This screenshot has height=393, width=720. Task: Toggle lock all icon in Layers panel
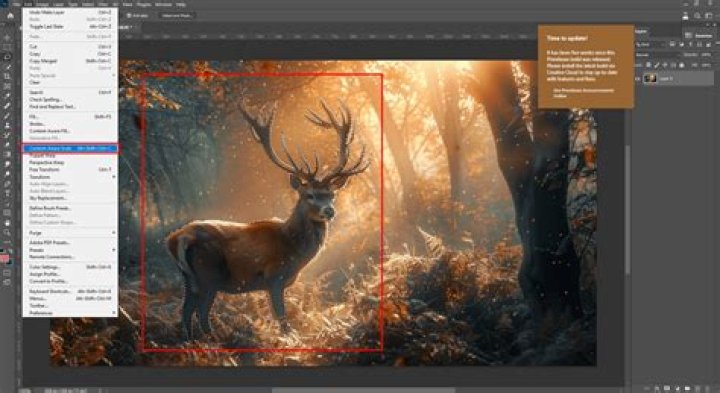click(681, 65)
